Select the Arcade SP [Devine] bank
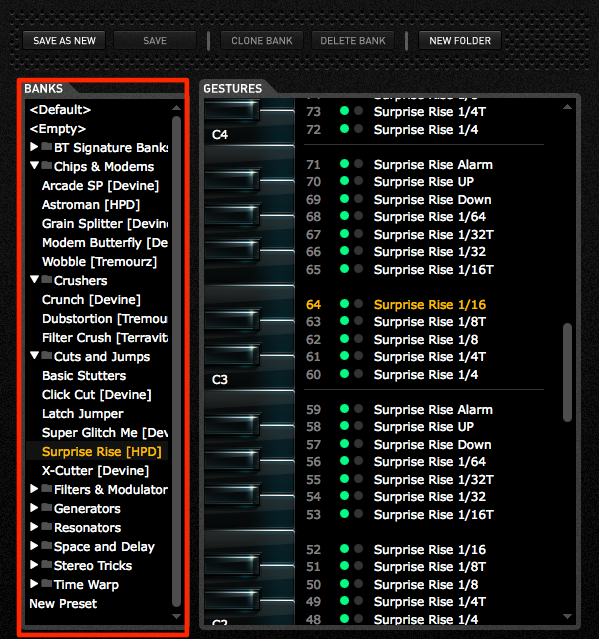The width and height of the screenshot is (599, 639). (100, 186)
